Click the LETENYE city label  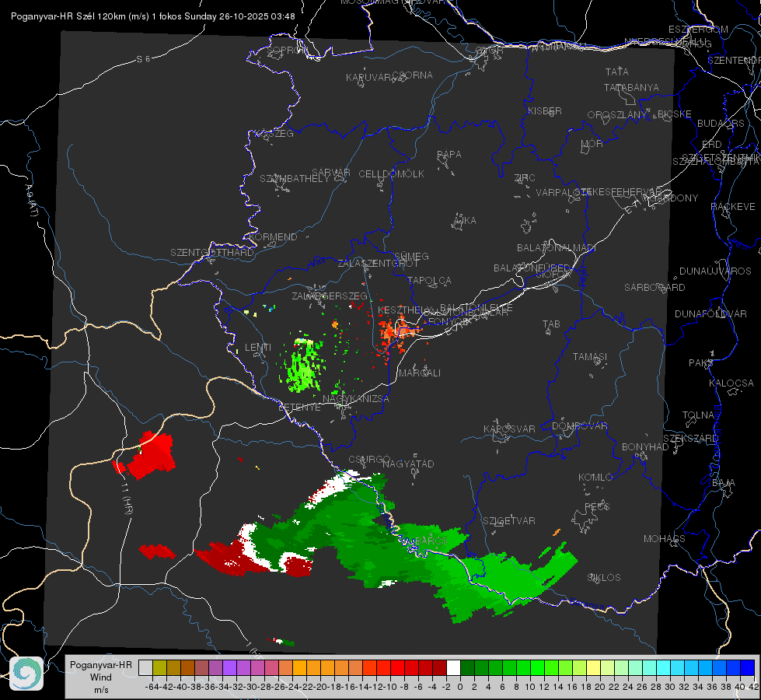(299, 407)
